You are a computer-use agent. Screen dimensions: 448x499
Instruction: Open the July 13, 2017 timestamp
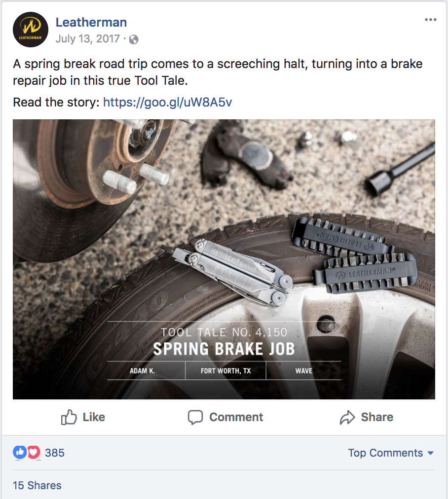coord(87,39)
